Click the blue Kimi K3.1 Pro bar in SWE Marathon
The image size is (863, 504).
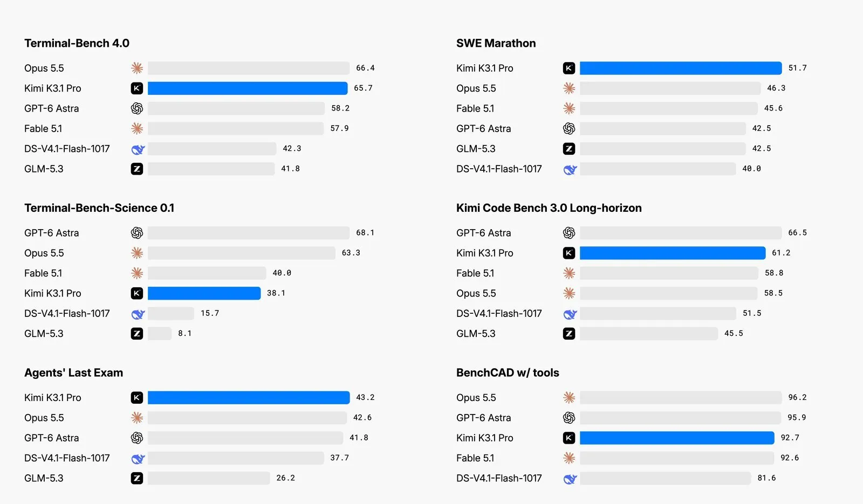coord(681,68)
